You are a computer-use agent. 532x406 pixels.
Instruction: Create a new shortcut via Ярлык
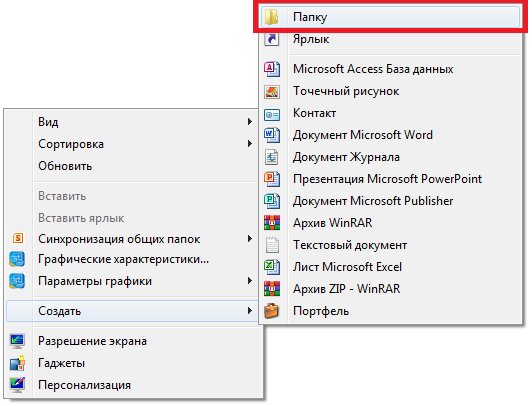coord(391,39)
